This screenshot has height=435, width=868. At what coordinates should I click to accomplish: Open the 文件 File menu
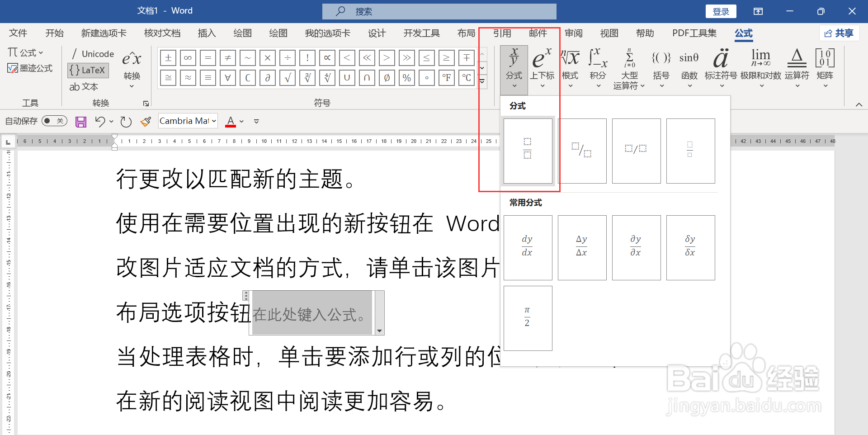point(18,33)
